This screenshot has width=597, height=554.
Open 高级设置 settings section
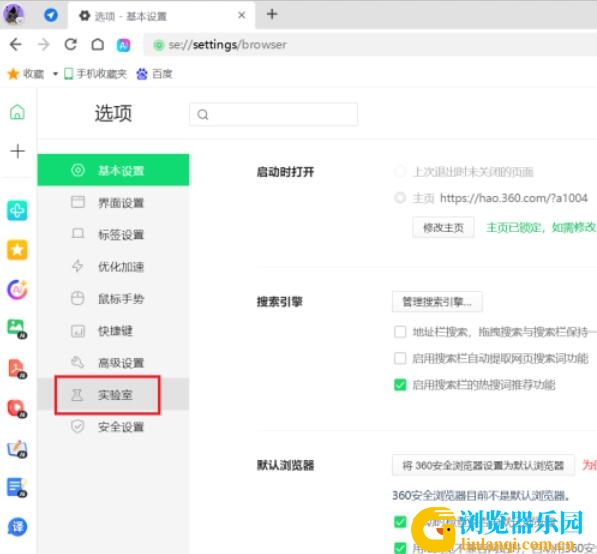(113, 362)
